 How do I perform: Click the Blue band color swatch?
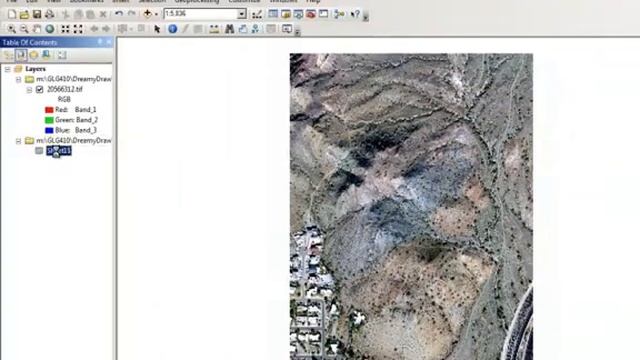click(49, 130)
